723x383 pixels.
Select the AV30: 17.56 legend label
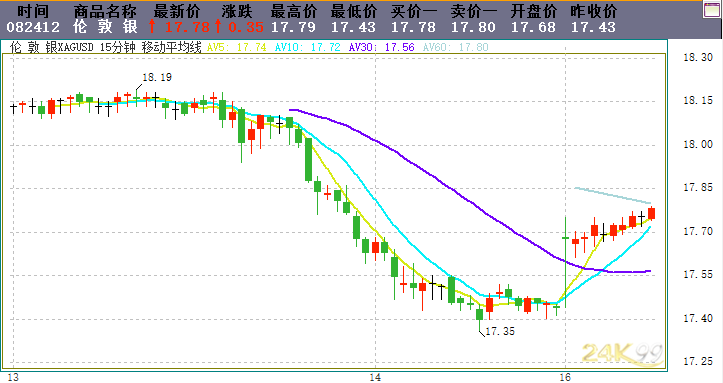[x=381, y=47]
